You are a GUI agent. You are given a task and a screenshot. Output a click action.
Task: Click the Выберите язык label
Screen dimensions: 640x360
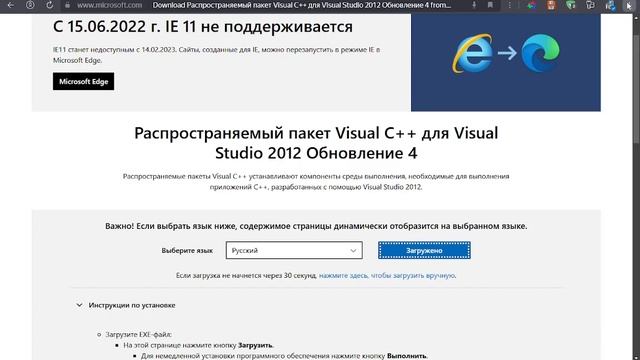[x=187, y=251]
